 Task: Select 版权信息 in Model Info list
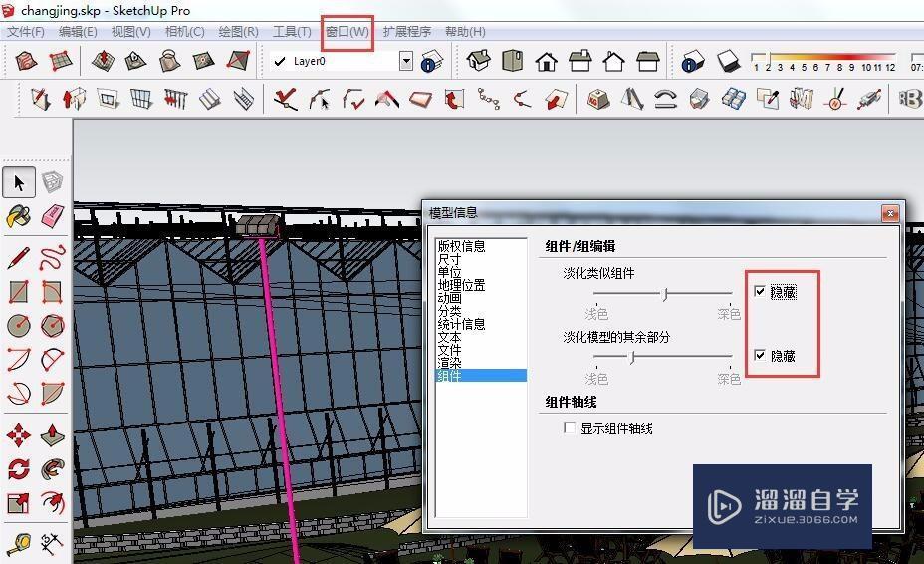coord(461,246)
